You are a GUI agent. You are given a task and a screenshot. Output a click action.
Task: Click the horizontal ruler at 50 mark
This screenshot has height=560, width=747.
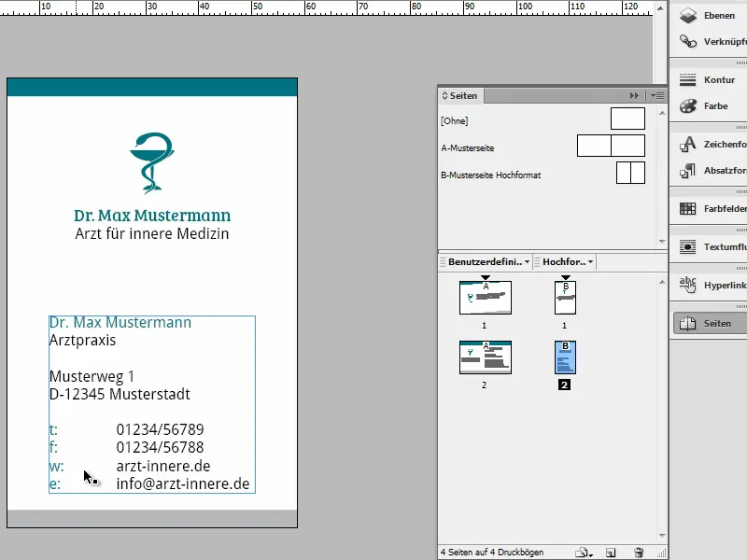pyautogui.click(x=258, y=7)
